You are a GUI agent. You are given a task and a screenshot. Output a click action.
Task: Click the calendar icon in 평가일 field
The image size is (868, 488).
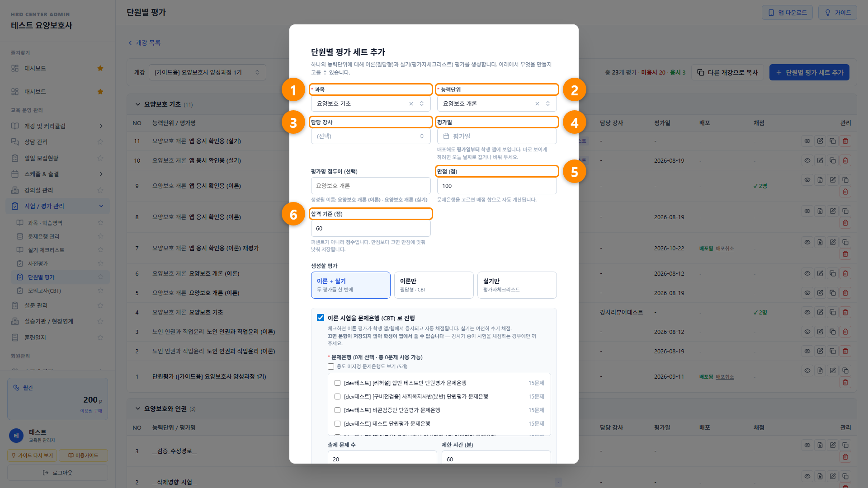pos(446,136)
